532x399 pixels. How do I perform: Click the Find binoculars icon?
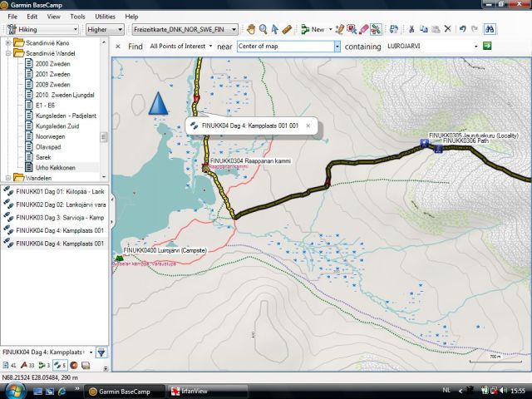point(490,29)
